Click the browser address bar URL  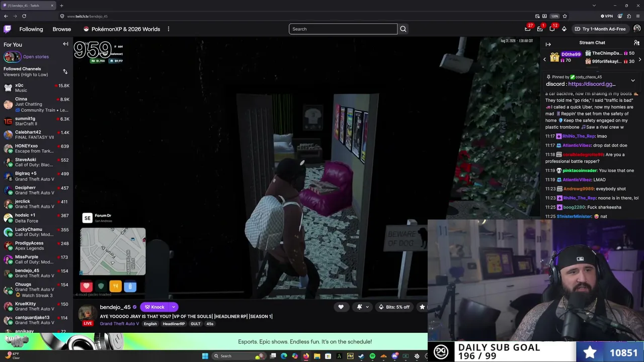click(88, 16)
